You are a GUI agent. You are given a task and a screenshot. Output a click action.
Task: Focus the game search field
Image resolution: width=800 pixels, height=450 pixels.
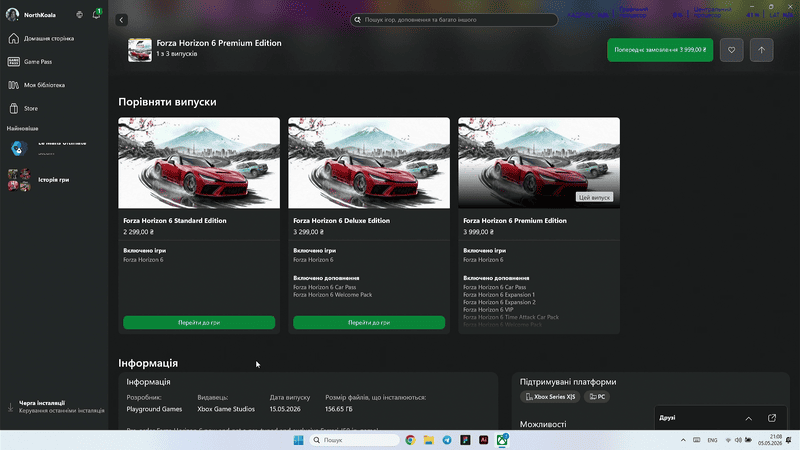click(454, 20)
